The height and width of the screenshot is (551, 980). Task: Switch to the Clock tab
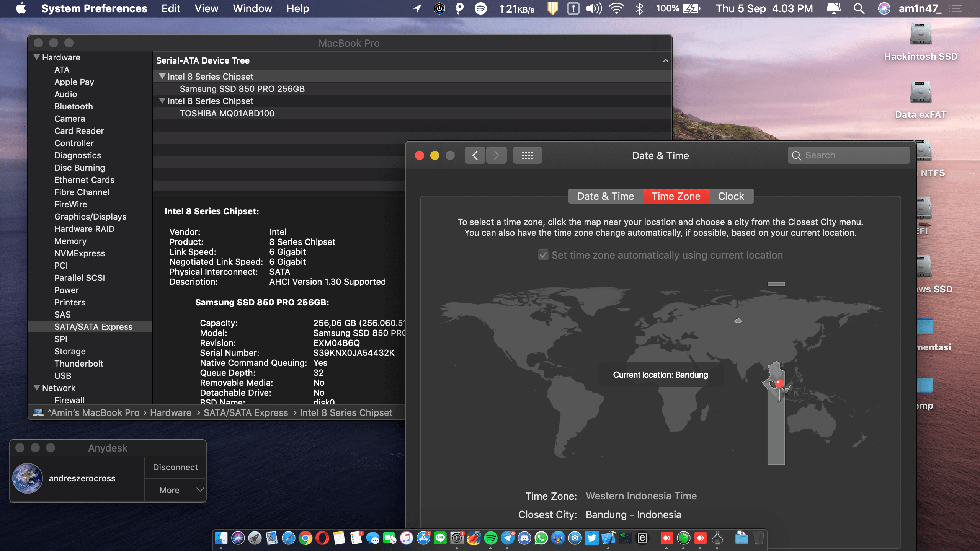pyautogui.click(x=731, y=196)
